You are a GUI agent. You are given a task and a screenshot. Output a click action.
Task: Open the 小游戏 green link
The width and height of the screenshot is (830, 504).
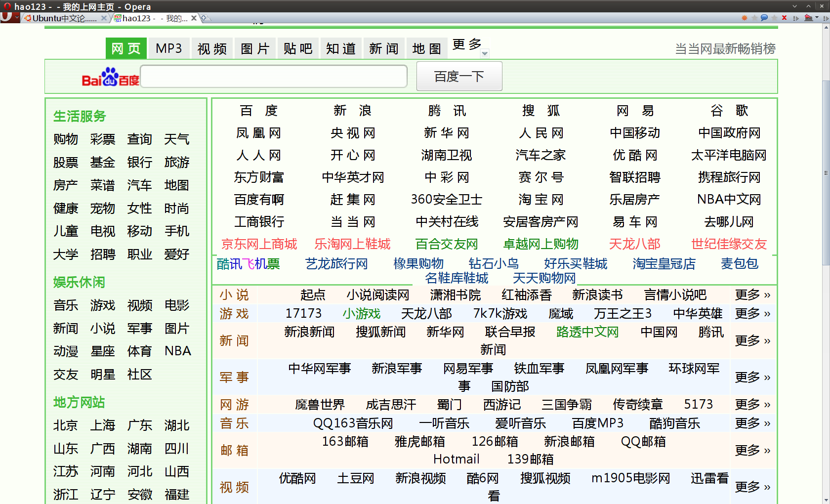(362, 313)
